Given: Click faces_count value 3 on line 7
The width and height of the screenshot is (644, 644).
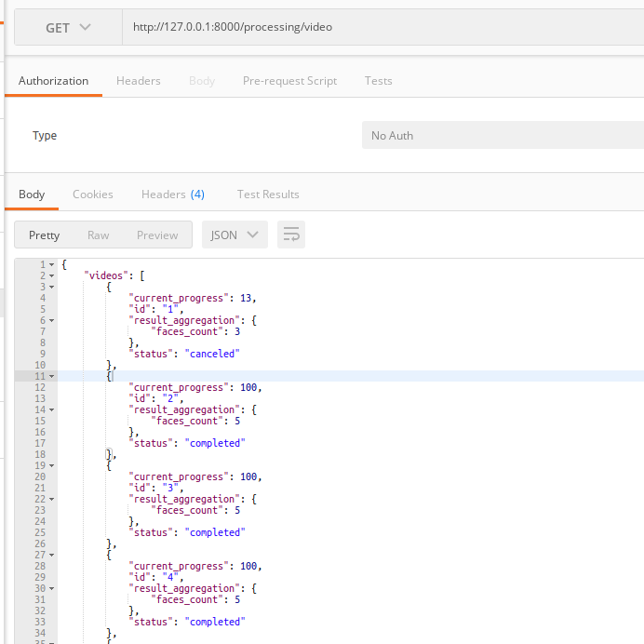Looking at the screenshot, I should (x=237, y=331).
